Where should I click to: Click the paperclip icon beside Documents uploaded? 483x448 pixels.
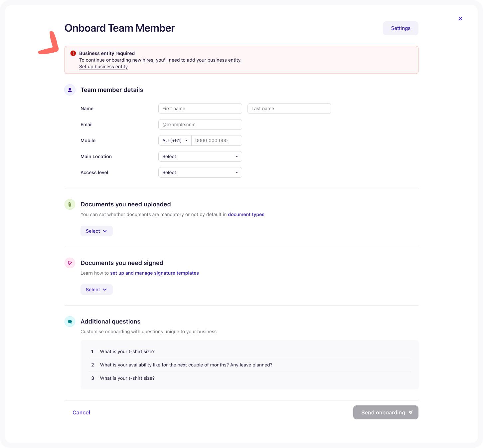pos(70,204)
